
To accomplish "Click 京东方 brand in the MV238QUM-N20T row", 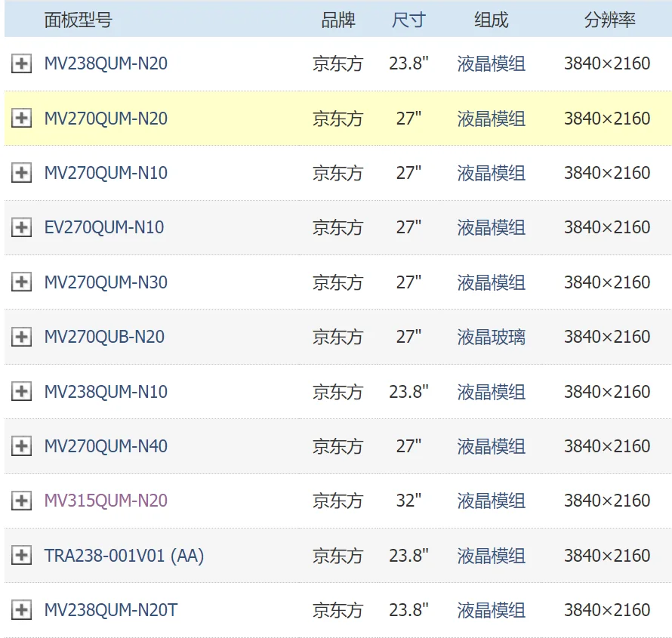I will (x=338, y=610).
